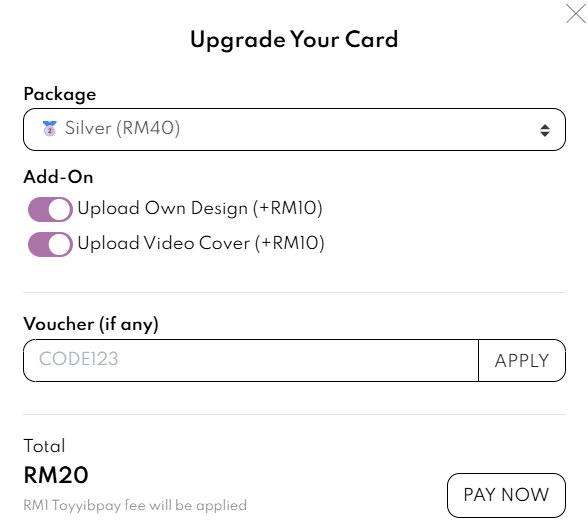This screenshot has width=588, height=527.
Task: Open the Silver (RM40) package dropdown
Action: (x=294, y=129)
